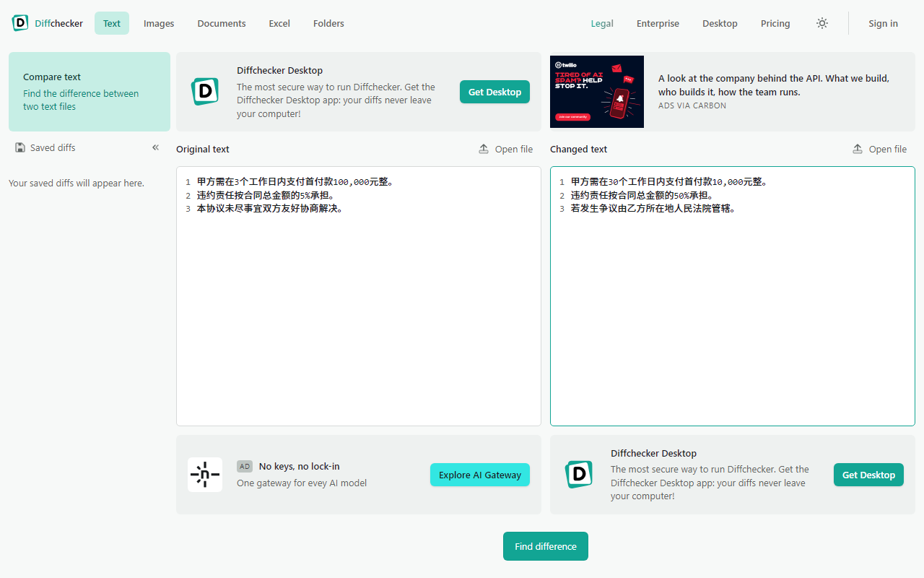Click the Find difference button
924x578 pixels.
[546, 546]
